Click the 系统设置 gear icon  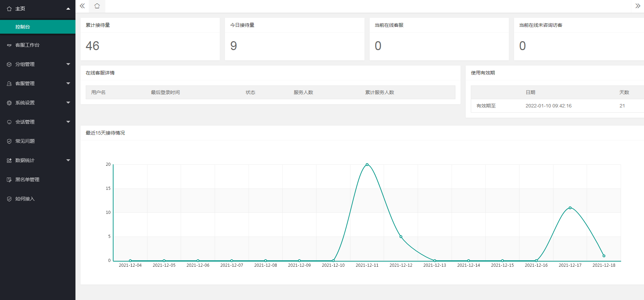[9, 103]
